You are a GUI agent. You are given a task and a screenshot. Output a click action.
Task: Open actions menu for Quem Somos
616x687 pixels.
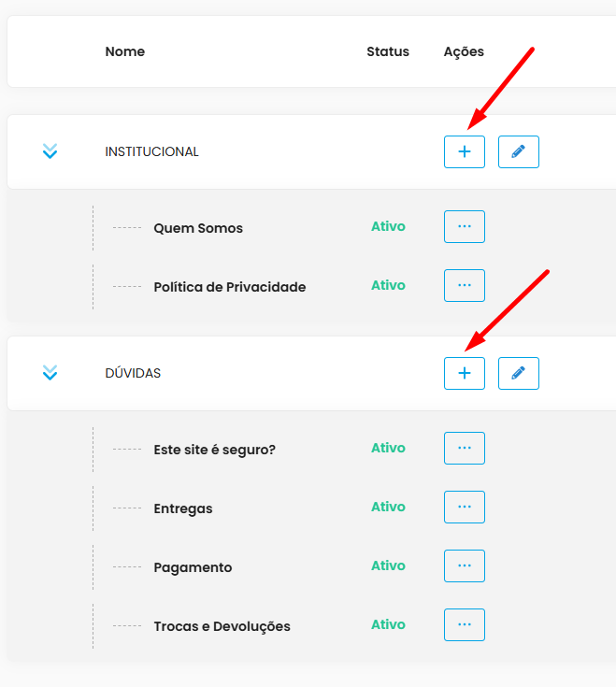click(464, 226)
